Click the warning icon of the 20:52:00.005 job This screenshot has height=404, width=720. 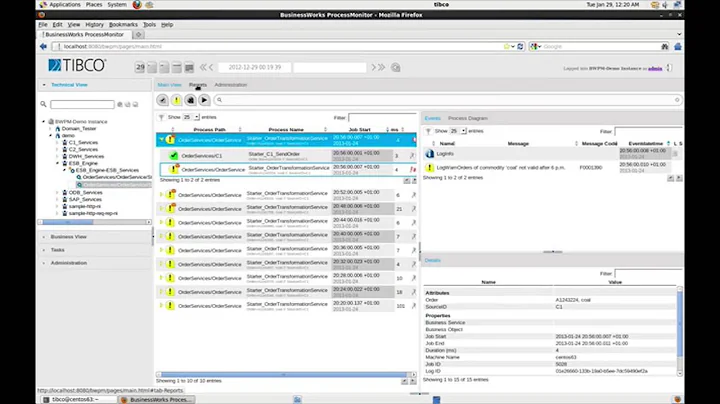[170, 195]
